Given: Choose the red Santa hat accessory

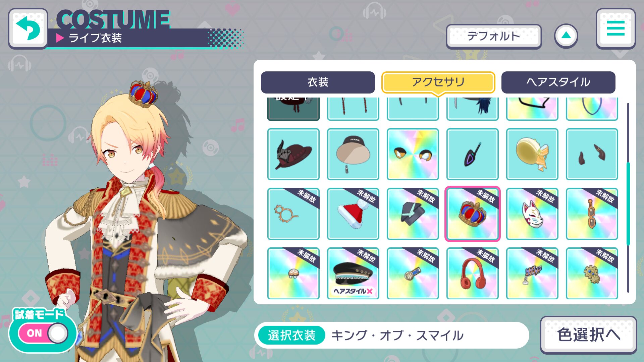Looking at the screenshot, I should 353,214.
